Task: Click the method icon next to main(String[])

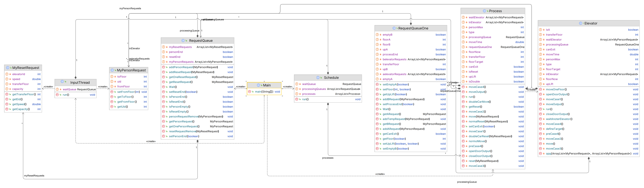Action: click(250, 92)
